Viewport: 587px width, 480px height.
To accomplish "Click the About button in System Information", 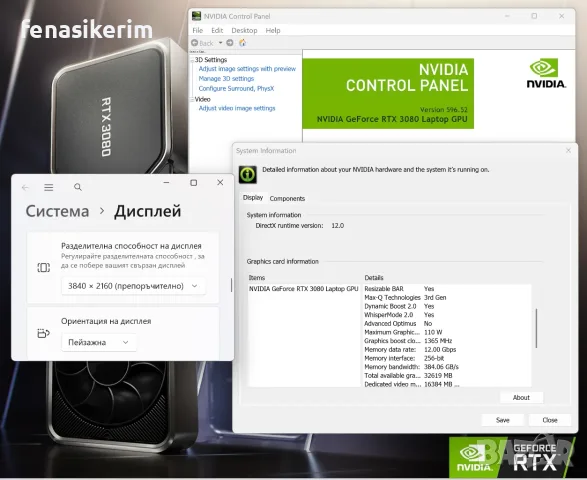I will tap(521, 398).
